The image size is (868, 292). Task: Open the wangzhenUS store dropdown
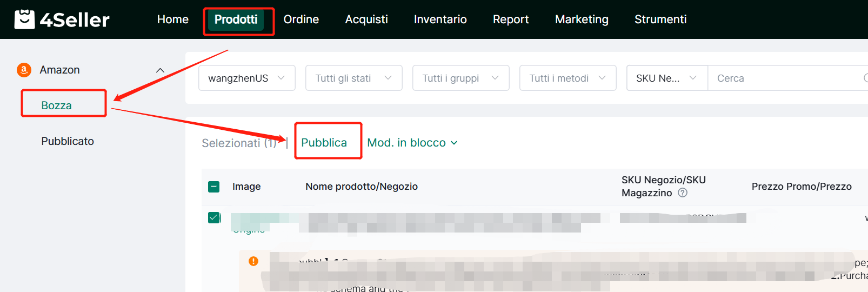(x=246, y=78)
